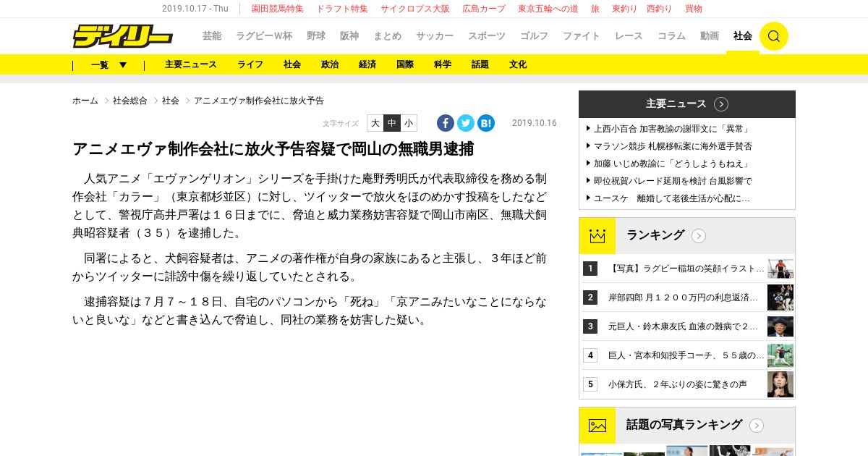Open 東京五輪への道 top link
868x456 pixels.
tap(548, 9)
